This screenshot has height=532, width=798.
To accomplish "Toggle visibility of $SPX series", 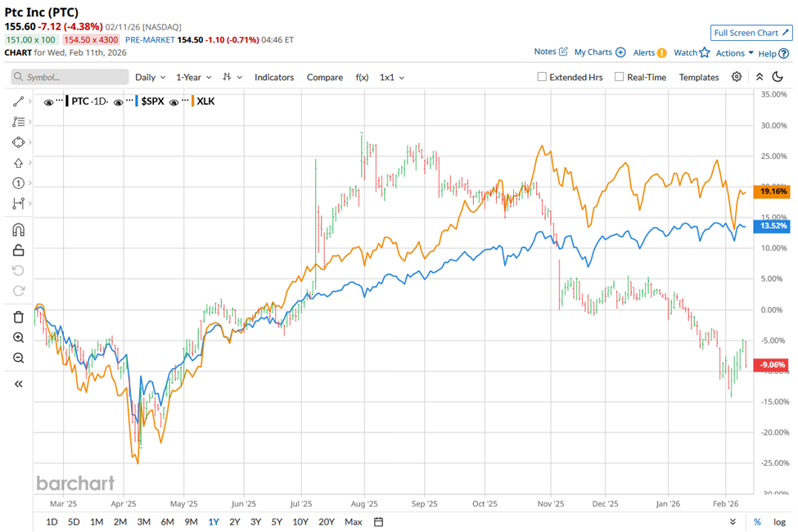I will click(x=118, y=102).
